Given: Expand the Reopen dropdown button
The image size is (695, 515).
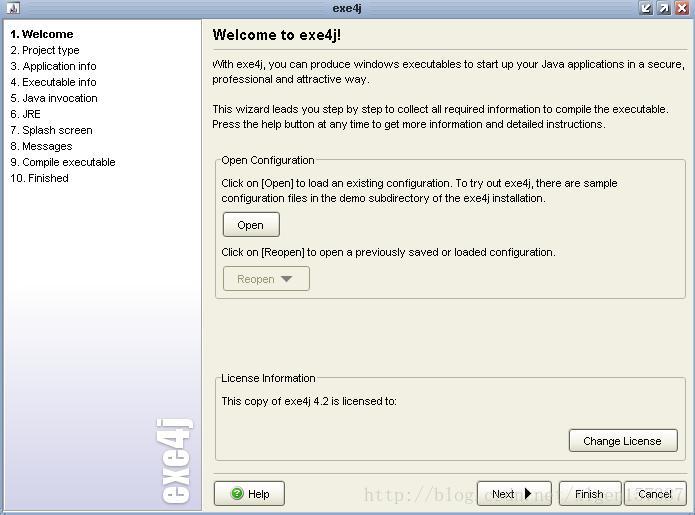Looking at the screenshot, I should tap(266, 279).
